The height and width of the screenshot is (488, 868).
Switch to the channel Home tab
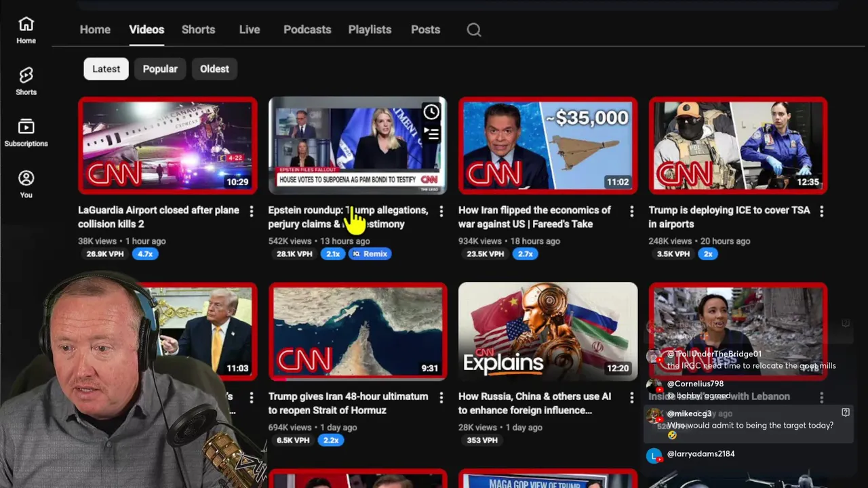click(x=95, y=30)
